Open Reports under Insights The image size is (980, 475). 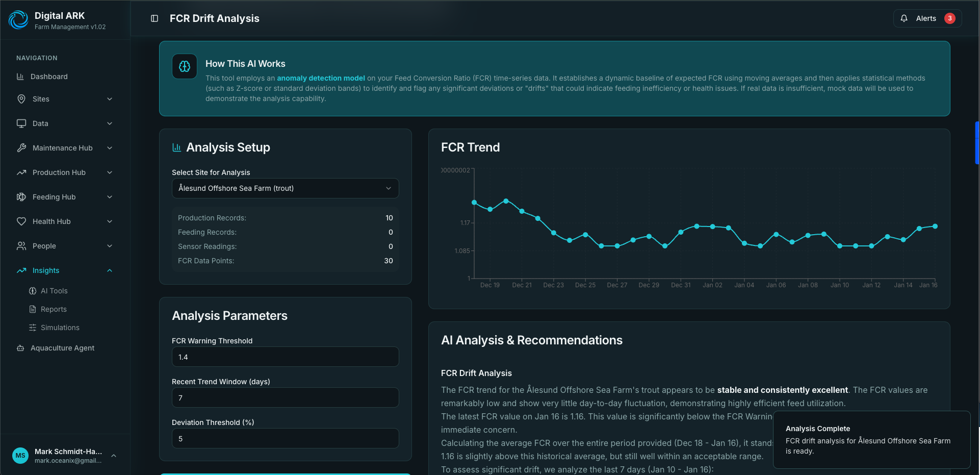click(54, 309)
